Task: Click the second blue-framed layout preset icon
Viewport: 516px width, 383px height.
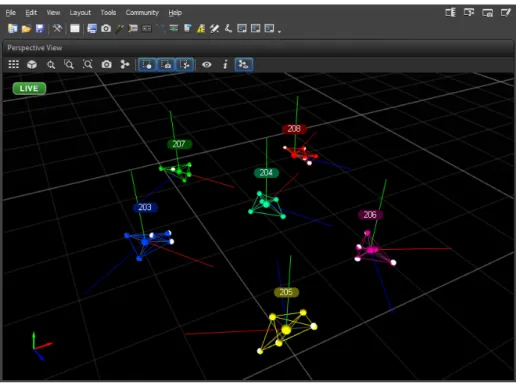Action: pyautogui.click(x=256, y=29)
